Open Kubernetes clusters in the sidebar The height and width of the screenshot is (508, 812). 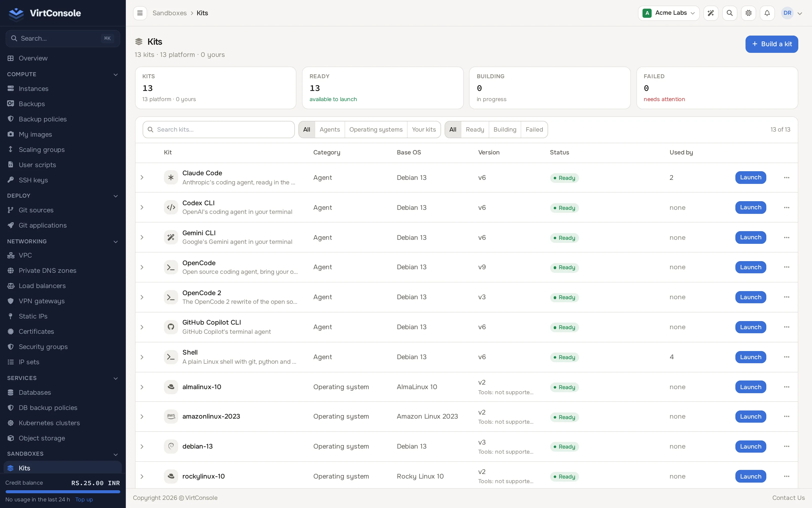pyautogui.click(x=63, y=423)
